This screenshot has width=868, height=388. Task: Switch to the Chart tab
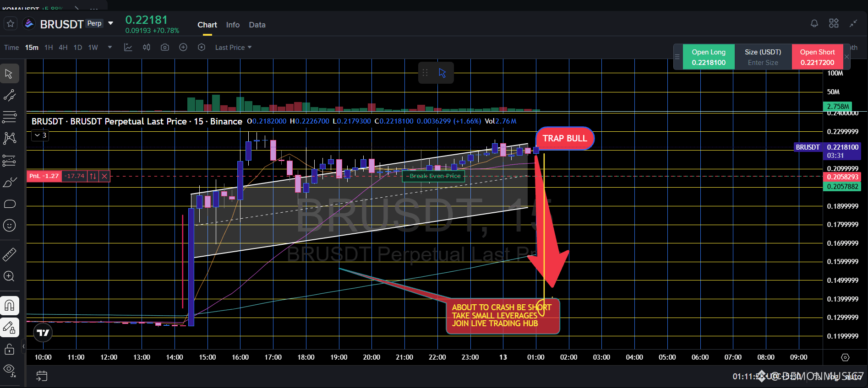click(x=207, y=25)
